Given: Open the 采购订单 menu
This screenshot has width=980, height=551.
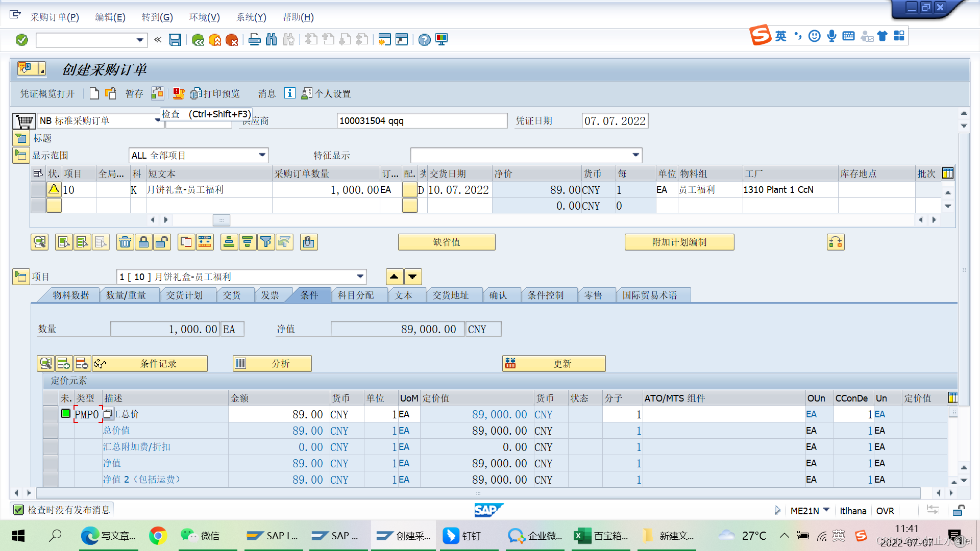Looking at the screenshot, I should tap(55, 17).
